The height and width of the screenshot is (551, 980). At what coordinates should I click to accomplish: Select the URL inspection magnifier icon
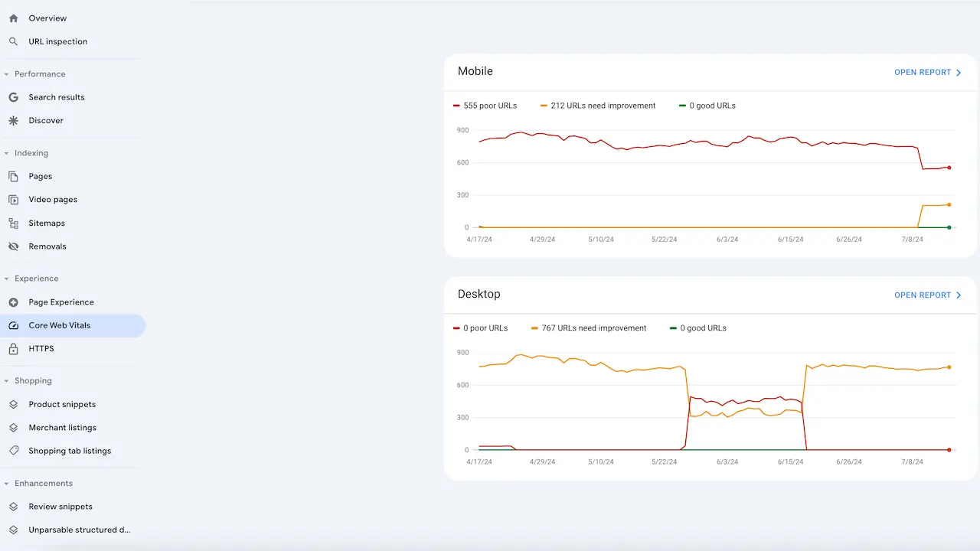[13, 41]
